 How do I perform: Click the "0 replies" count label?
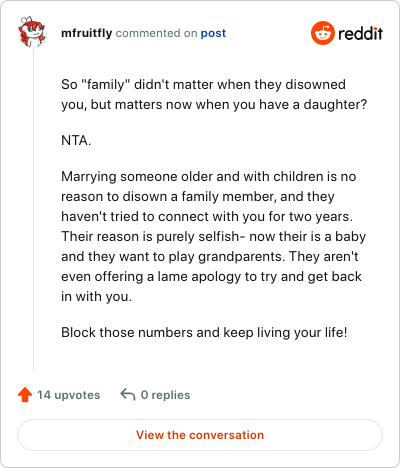165,395
